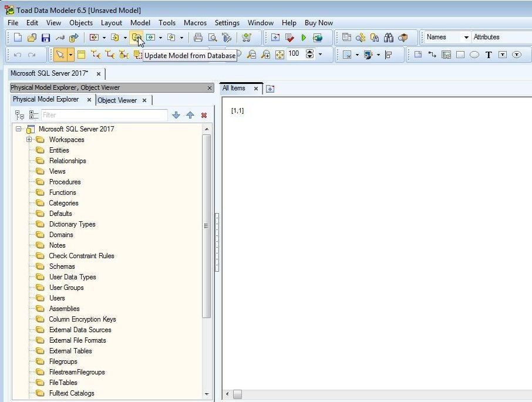Click the expand all tree icon
The height and width of the screenshot is (402, 532).
pos(19,115)
